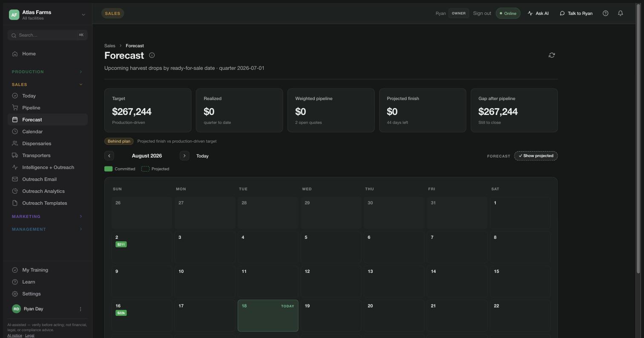Open Outreach Analytics
The height and width of the screenshot is (338, 644).
tap(47, 191)
